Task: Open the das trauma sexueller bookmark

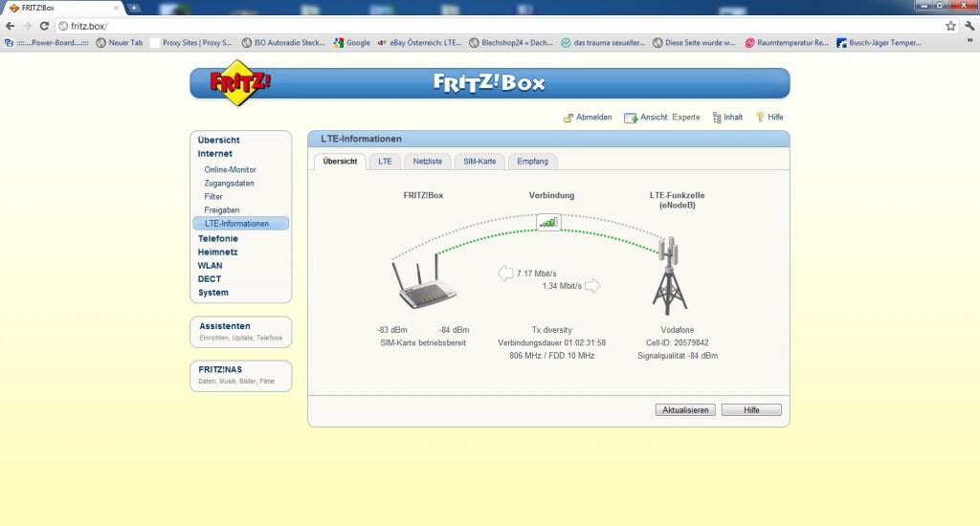Action: (603, 43)
